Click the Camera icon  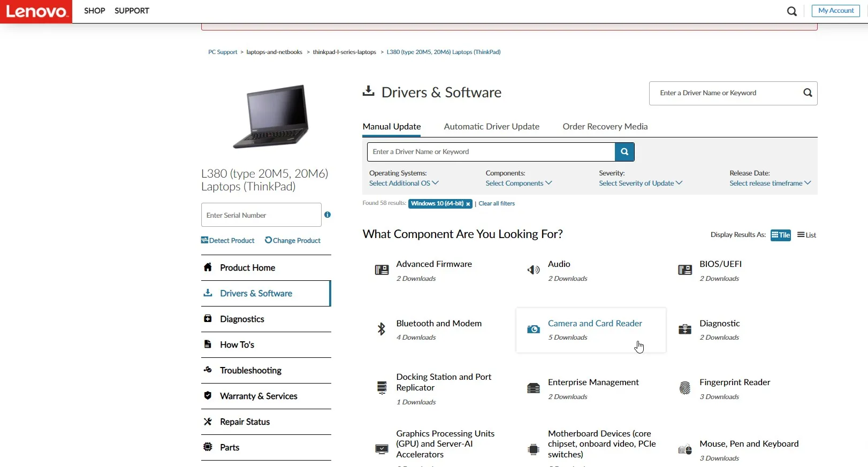[534, 329]
